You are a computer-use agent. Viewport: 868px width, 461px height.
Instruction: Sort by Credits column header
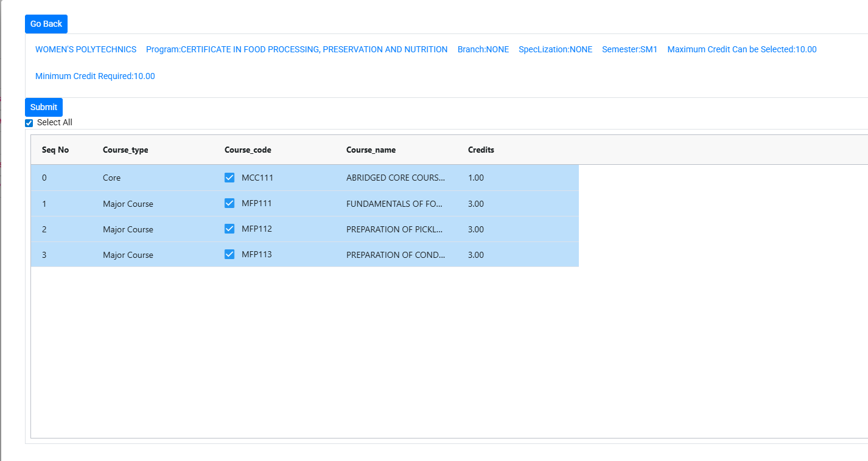[481, 150]
